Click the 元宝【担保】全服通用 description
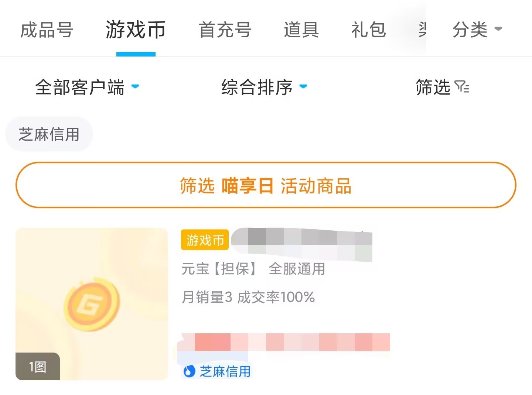Image resolution: width=532 pixels, height=395 pixels. coord(253,269)
